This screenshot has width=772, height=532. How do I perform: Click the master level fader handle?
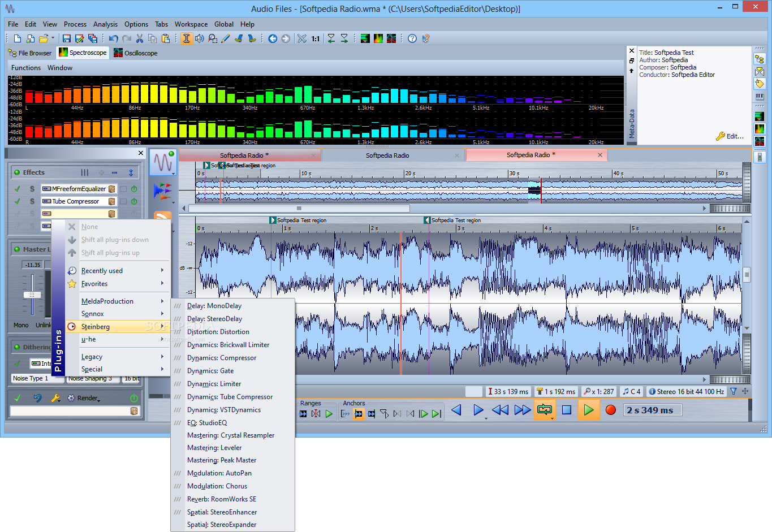(x=32, y=295)
